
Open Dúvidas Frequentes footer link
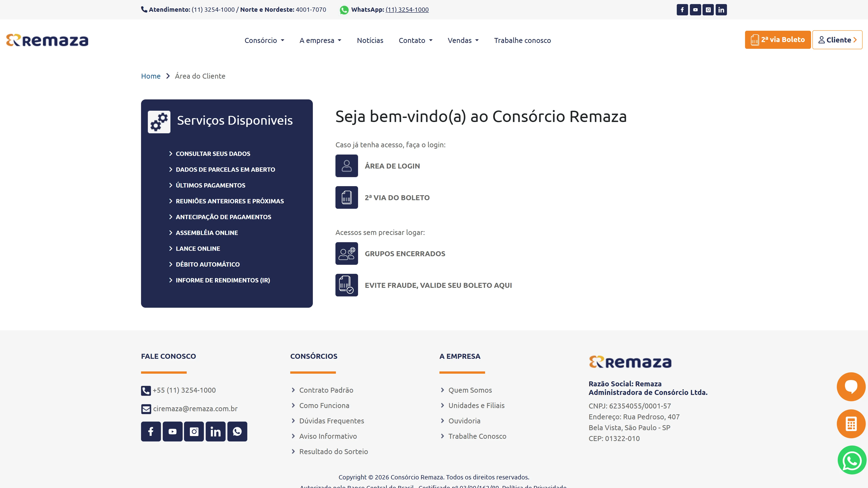coord(332,421)
